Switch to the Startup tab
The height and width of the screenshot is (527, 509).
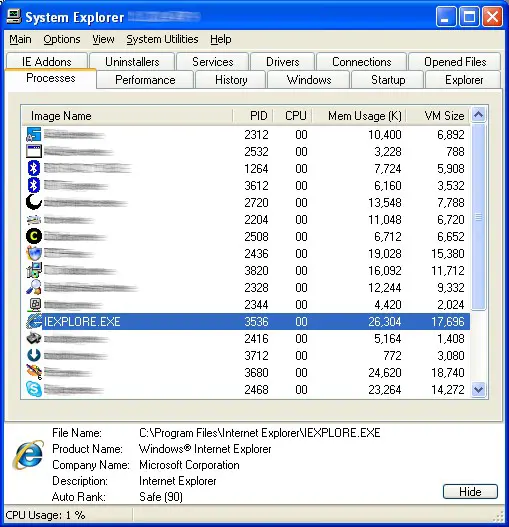[x=388, y=80]
